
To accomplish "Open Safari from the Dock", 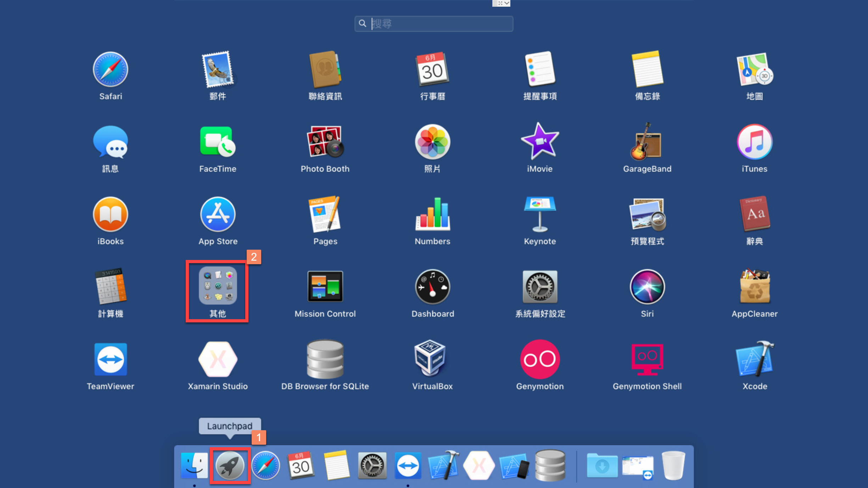I will click(x=265, y=465).
